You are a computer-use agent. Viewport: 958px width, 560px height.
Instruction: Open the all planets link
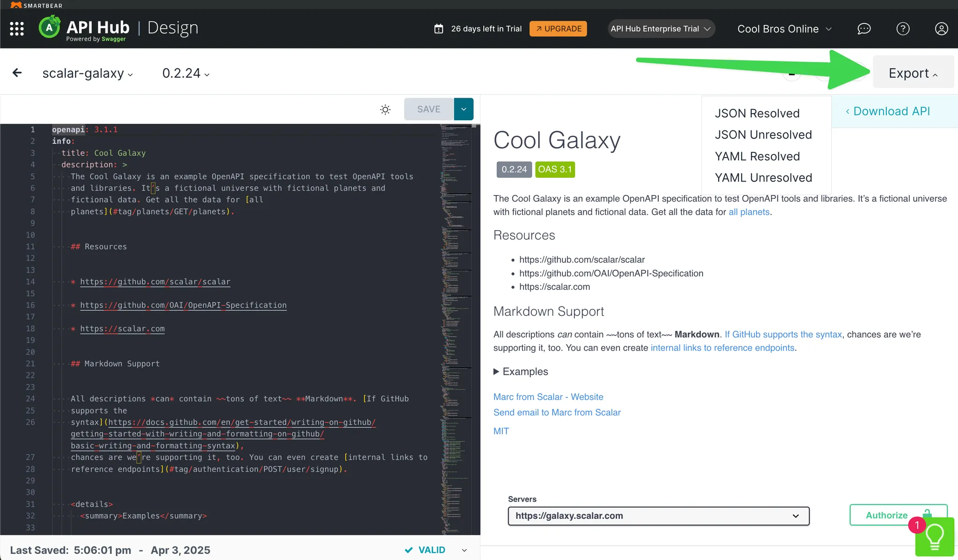coord(748,212)
